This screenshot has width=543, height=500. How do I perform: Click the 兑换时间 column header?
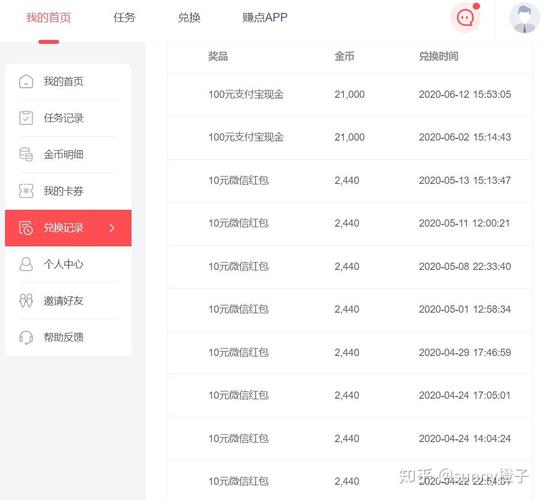click(439, 56)
